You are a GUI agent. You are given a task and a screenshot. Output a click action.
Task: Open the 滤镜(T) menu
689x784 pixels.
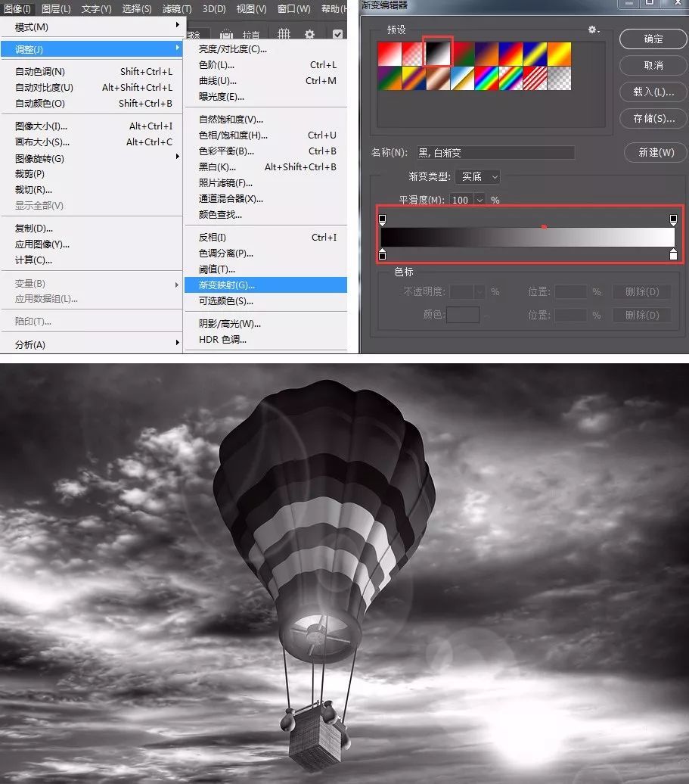click(x=177, y=8)
